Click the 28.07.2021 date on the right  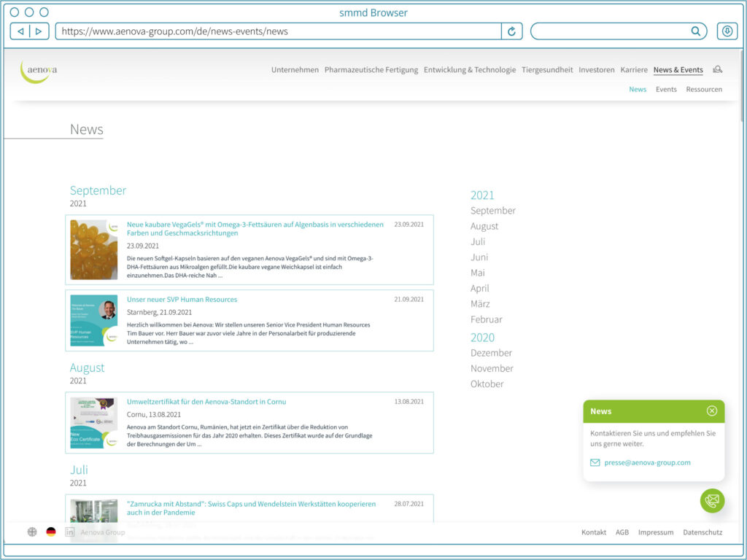pos(409,503)
